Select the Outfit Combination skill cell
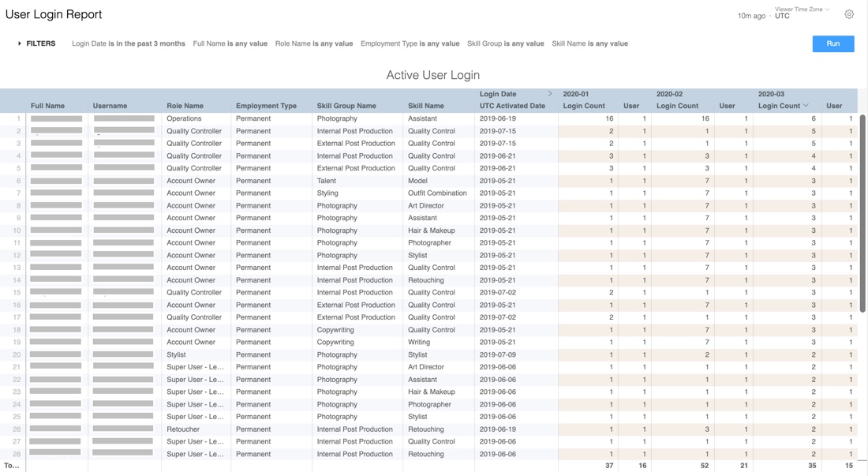Image resolution: width=868 pixels, height=476 pixels. [x=437, y=193]
